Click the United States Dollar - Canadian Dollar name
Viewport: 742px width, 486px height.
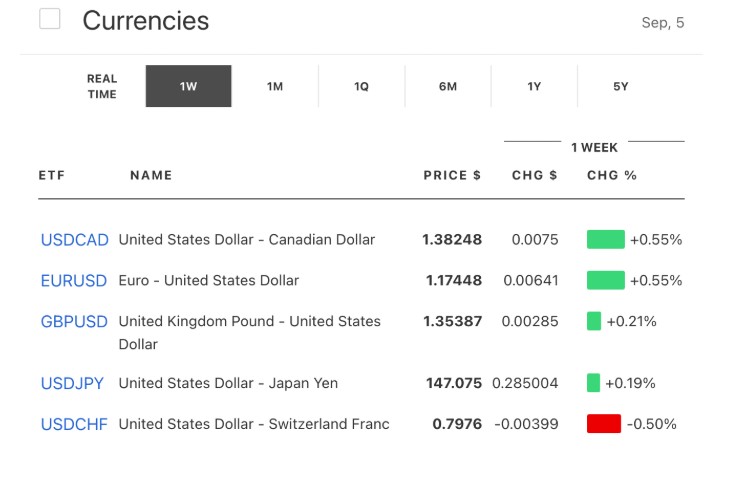(x=247, y=239)
